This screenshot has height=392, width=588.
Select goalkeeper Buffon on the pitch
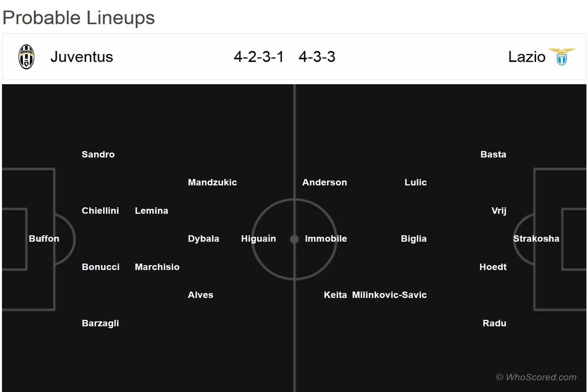[44, 239]
